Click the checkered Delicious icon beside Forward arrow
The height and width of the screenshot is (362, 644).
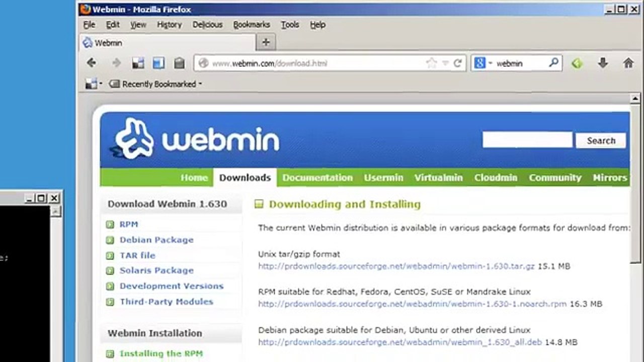tap(138, 63)
